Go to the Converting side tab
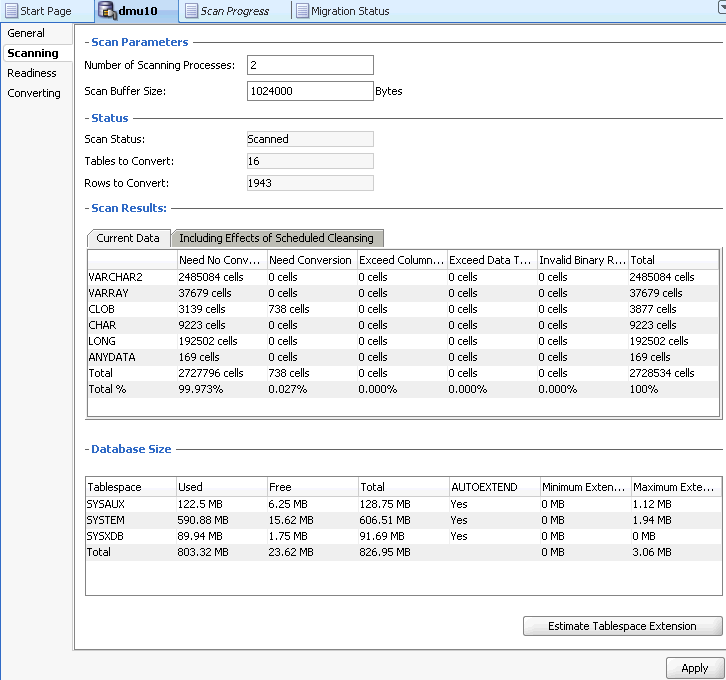The image size is (726, 680). pyautogui.click(x=34, y=93)
